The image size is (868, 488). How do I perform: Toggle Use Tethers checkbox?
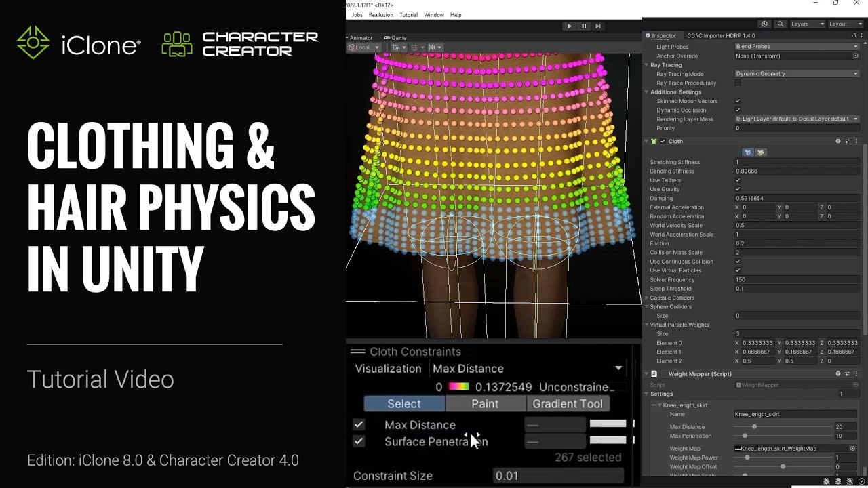738,180
